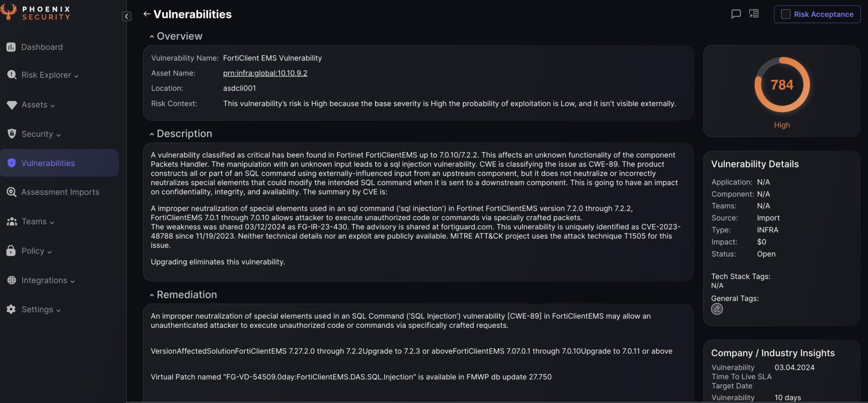Check the Risk Acceptance checkbox
Image resolution: width=868 pixels, height=403 pixels.
[x=785, y=14]
